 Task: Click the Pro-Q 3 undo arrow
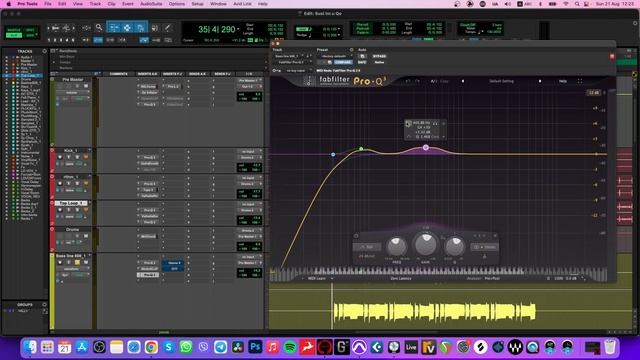pyautogui.click(x=408, y=81)
